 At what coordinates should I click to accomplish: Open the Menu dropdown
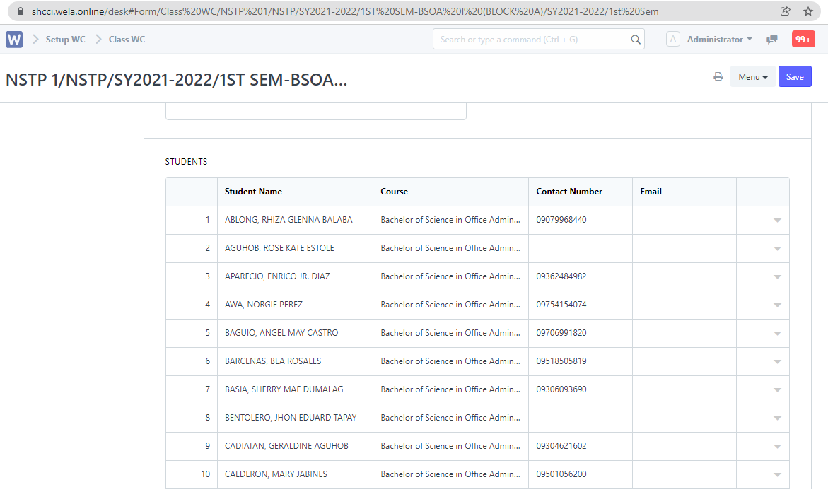point(752,77)
